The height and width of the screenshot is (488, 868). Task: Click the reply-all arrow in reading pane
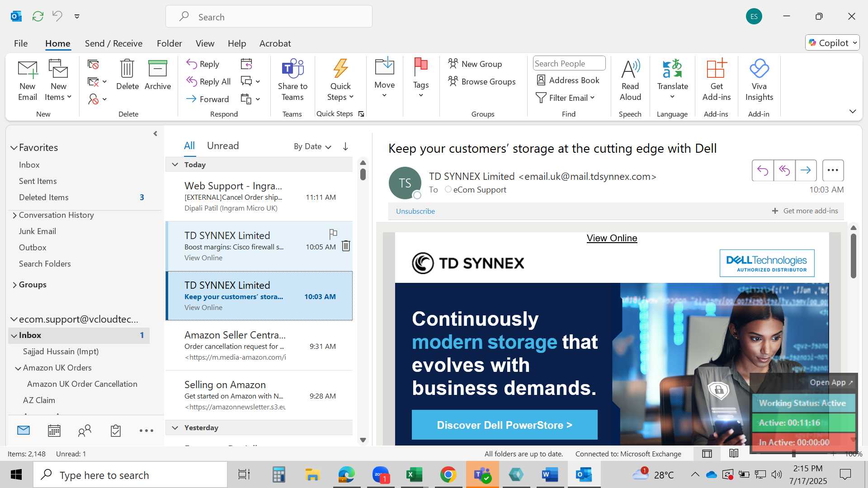pos(784,170)
